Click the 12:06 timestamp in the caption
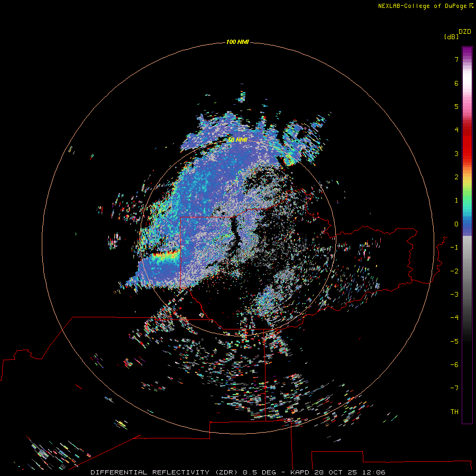Image resolution: width=476 pixels, height=476 pixels. click(x=373, y=472)
